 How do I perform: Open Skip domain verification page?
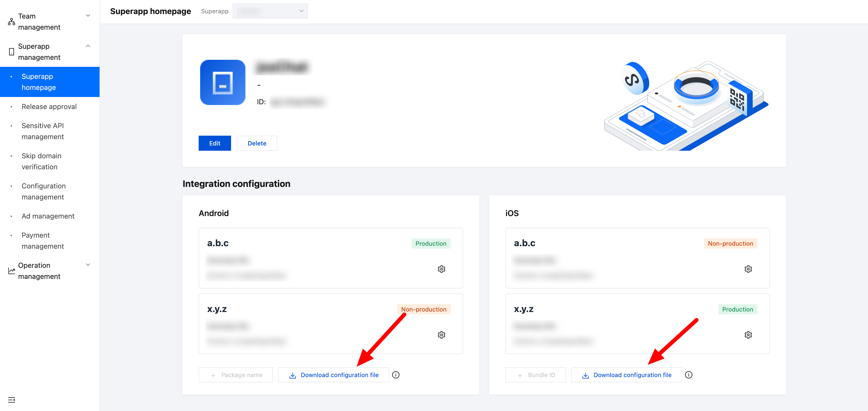click(x=41, y=161)
